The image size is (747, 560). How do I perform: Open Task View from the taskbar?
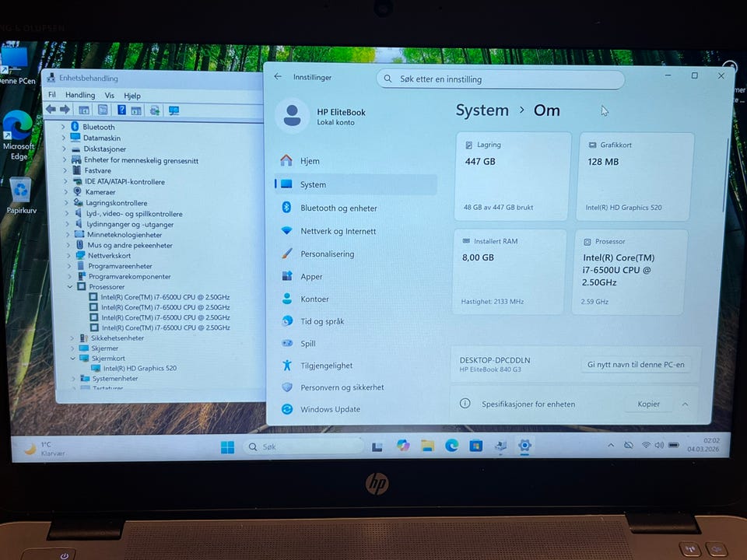click(x=377, y=446)
